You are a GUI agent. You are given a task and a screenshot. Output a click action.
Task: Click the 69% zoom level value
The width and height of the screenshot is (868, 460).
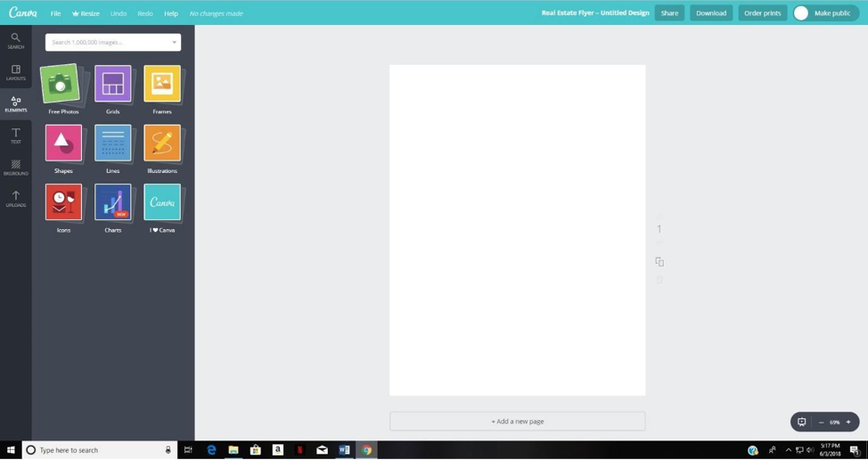(834, 423)
